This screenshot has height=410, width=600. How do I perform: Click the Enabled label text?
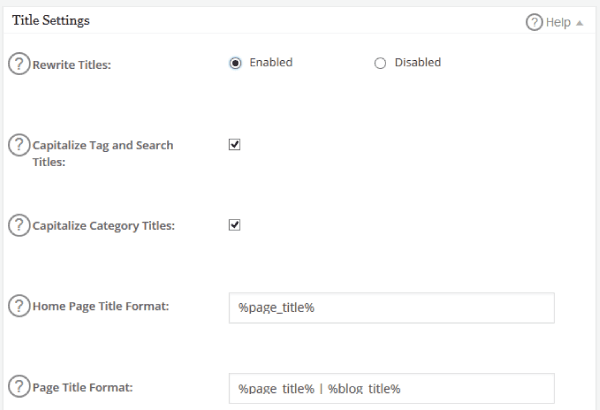coord(271,62)
